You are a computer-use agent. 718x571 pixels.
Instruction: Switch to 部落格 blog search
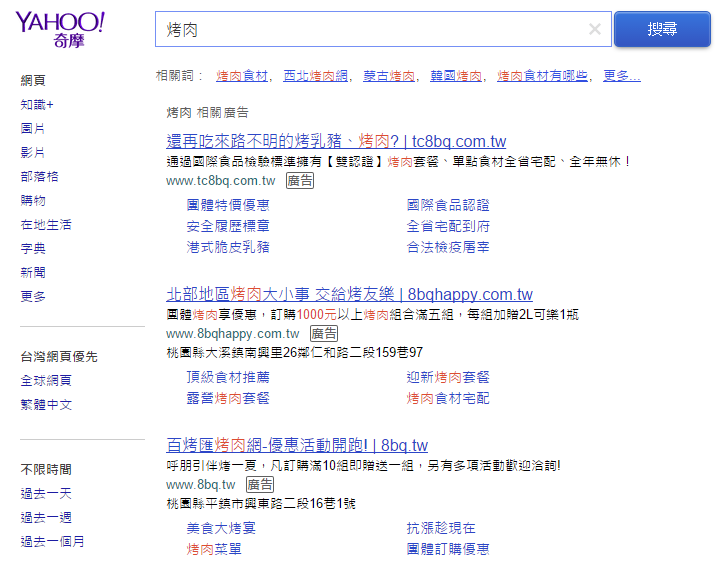pyautogui.click(x=39, y=176)
